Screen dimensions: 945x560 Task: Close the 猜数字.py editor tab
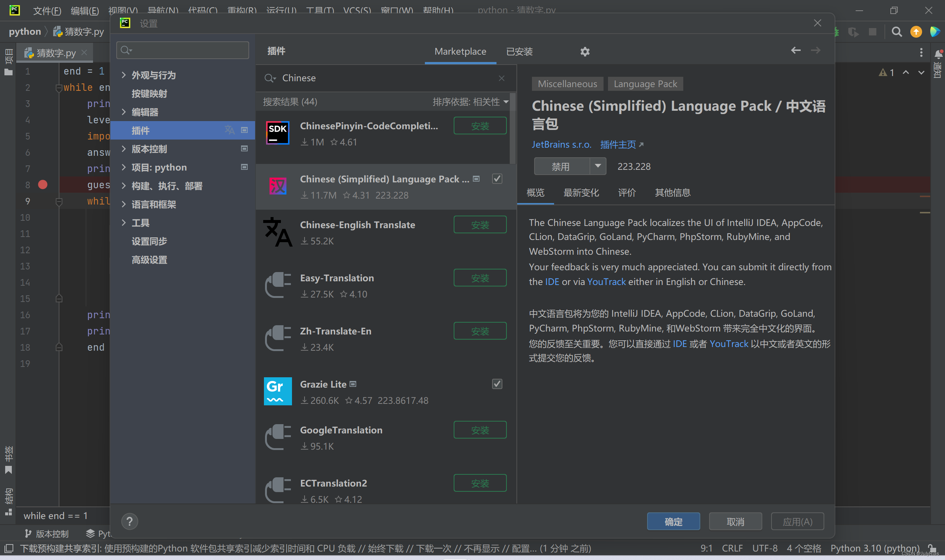click(85, 52)
